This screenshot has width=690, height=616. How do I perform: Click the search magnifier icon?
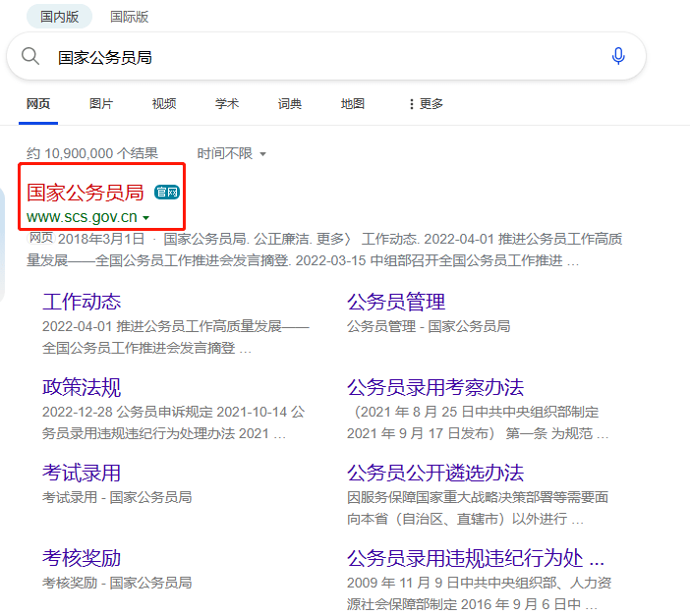[x=30, y=56]
